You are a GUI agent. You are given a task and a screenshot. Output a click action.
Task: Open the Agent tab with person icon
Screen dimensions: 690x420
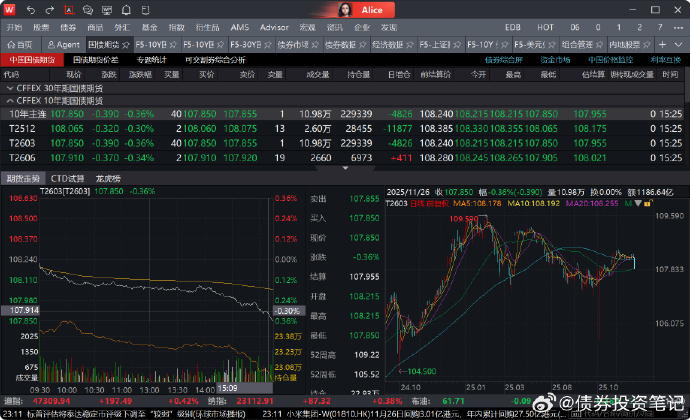click(63, 44)
